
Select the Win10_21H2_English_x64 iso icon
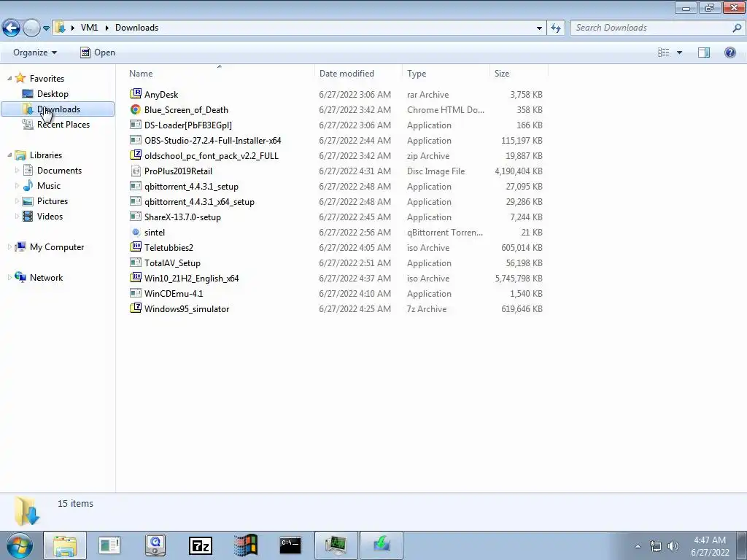[x=136, y=278]
